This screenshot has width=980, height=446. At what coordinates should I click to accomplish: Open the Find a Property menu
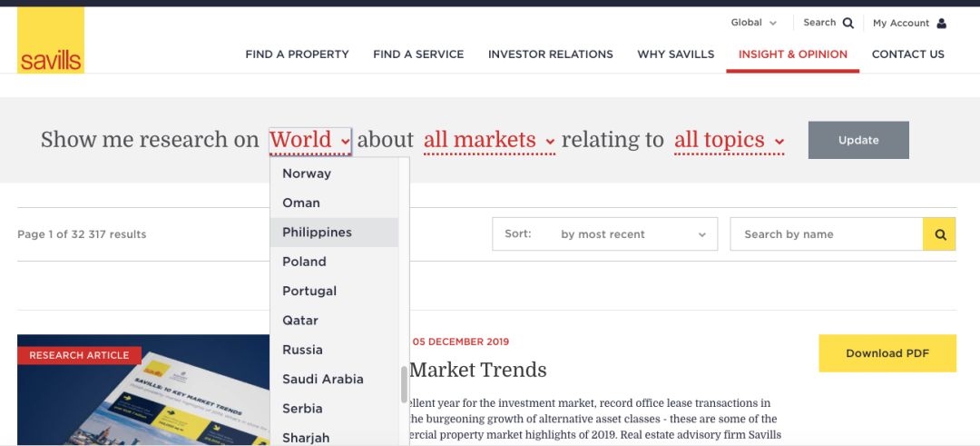(297, 55)
